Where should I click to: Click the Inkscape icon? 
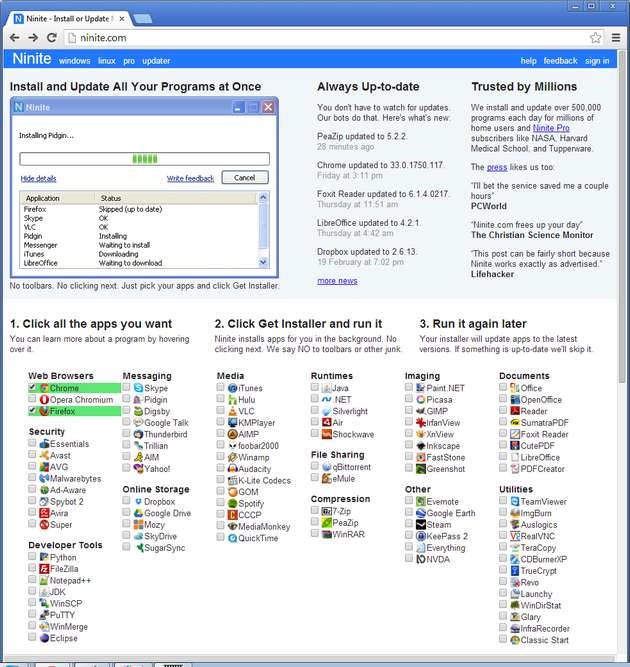(x=421, y=446)
